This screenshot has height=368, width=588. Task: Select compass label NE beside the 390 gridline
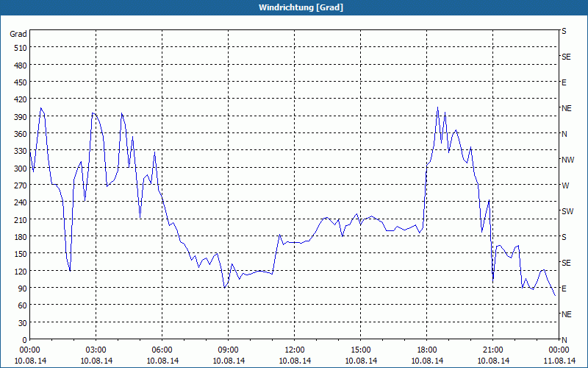(566, 108)
